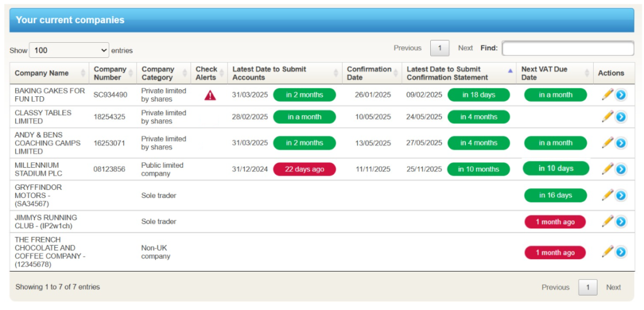Click pencil icon for GRYFFINDOR MOTORS row
644x310 pixels.
607,195
